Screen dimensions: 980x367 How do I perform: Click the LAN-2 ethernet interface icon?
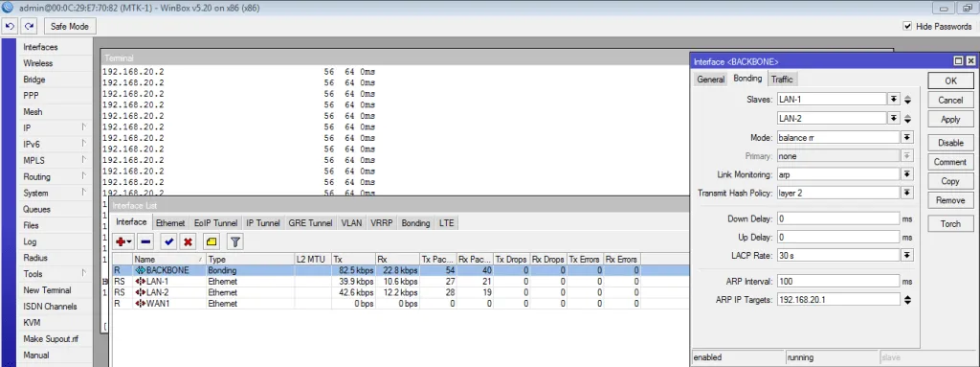(140, 292)
